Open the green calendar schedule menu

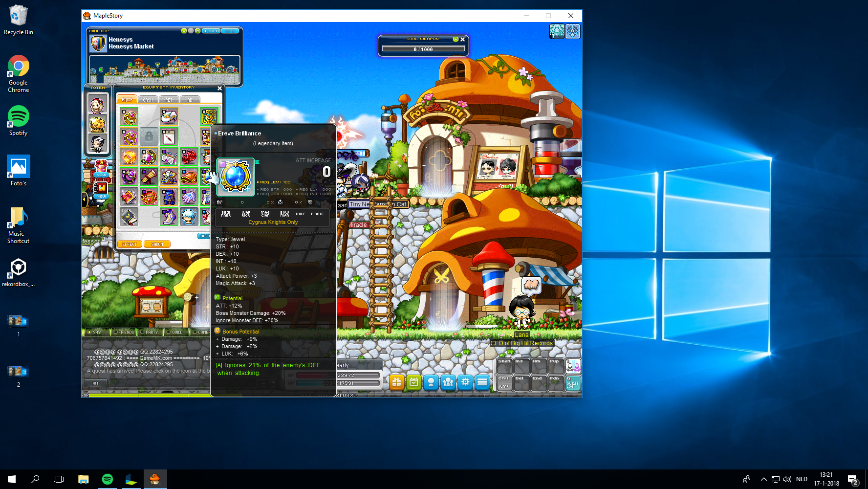pyautogui.click(x=414, y=382)
